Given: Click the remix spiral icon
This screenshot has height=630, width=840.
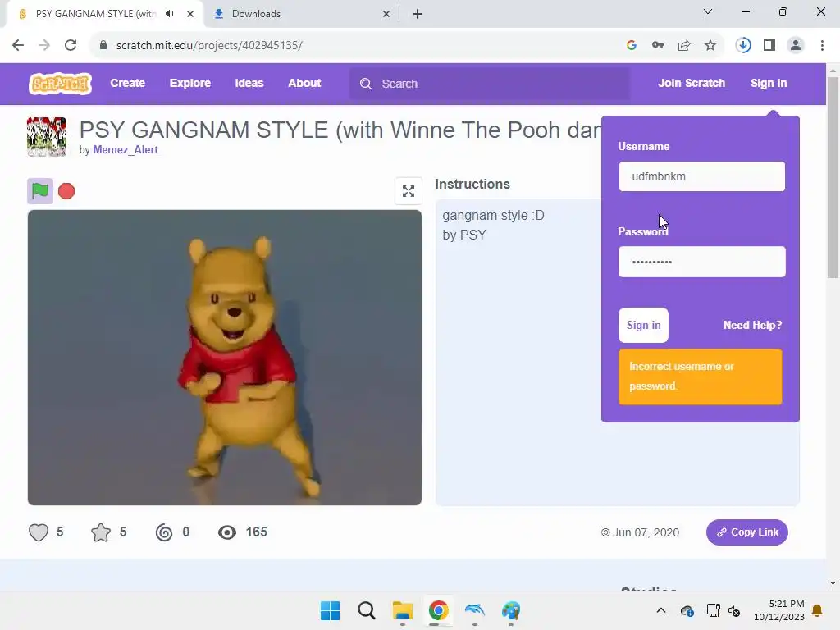Looking at the screenshot, I should point(164,532).
